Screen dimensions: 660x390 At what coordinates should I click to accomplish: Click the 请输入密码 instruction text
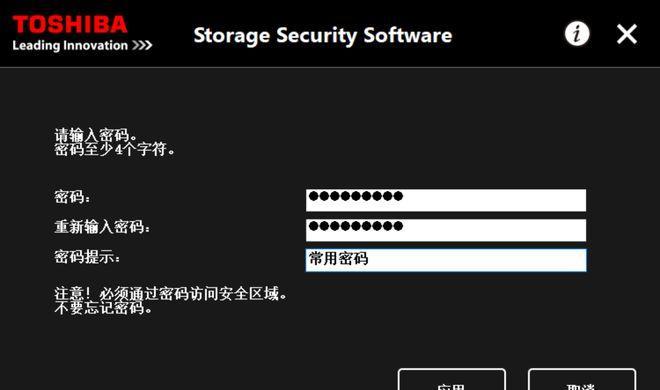[96, 135]
